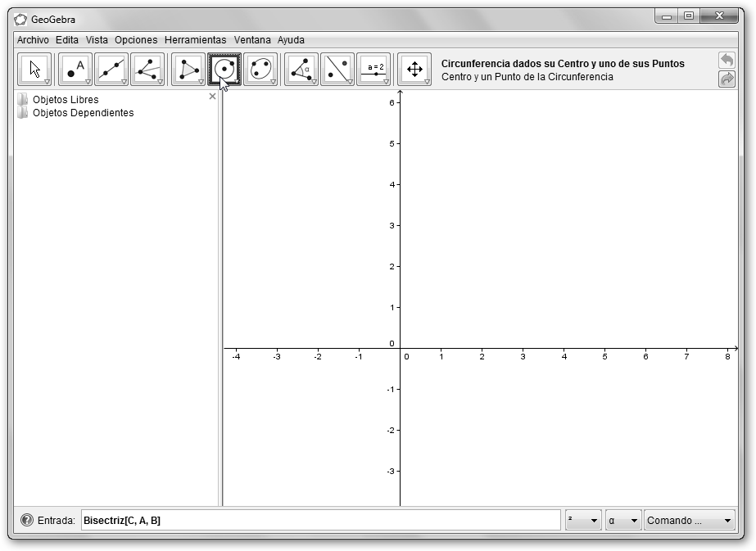Click the Undo arrow button

point(727,61)
